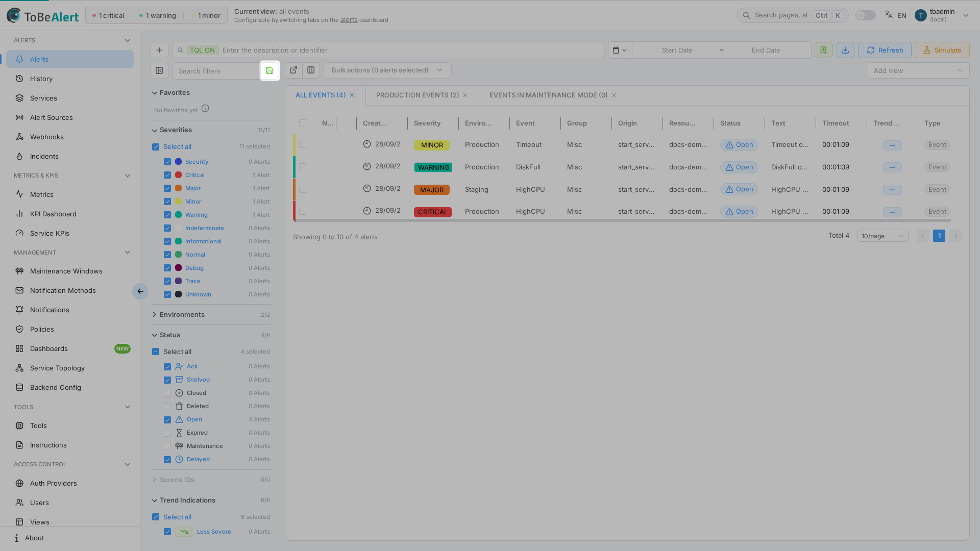The height and width of the screenshot is (551, 980).
Task: Open the 10/page size dropdown
Action: point(883,236)
